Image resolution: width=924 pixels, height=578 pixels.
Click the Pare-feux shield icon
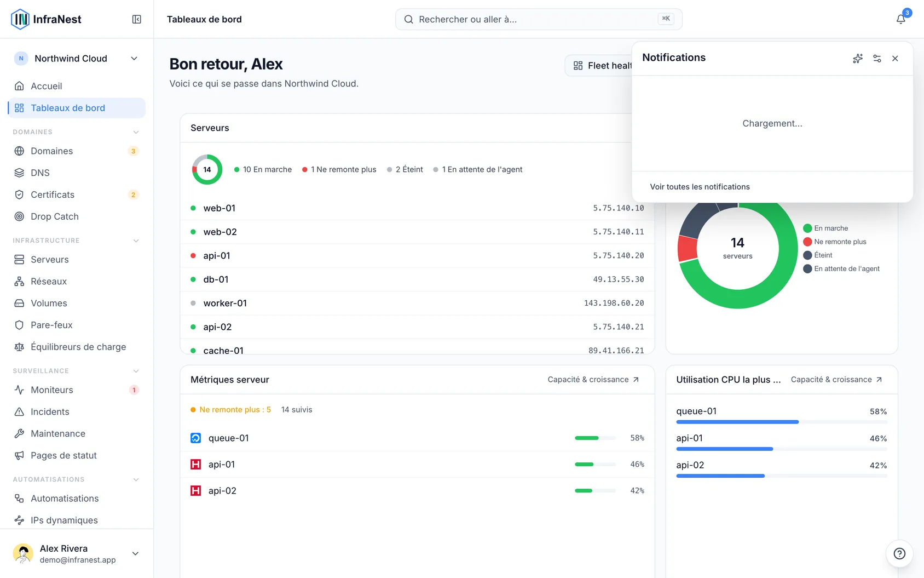coord(19,325)
